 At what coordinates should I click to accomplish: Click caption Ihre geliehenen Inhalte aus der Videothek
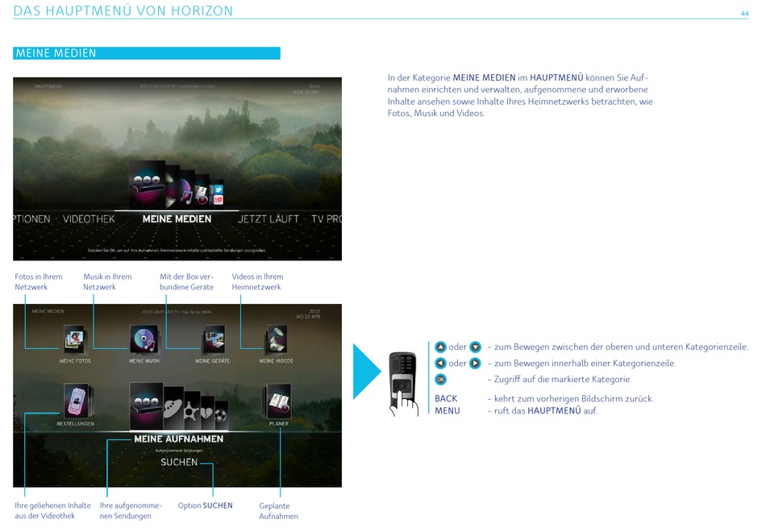coord(52,510)
